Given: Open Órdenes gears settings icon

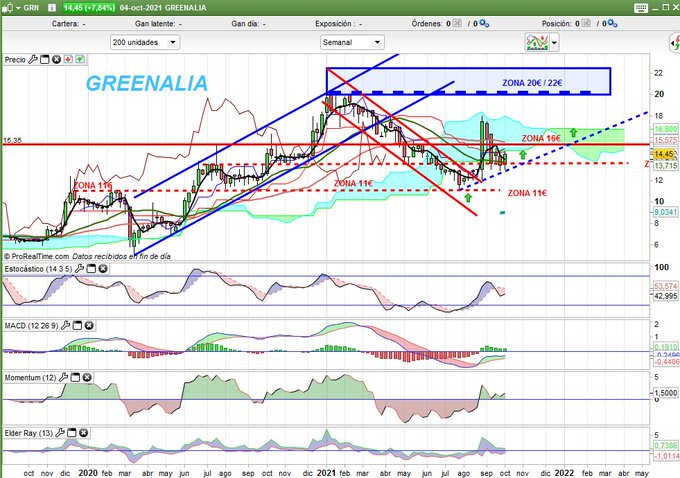Looking at the screenshot, I should pyautogui.click(x=484, y=23).
